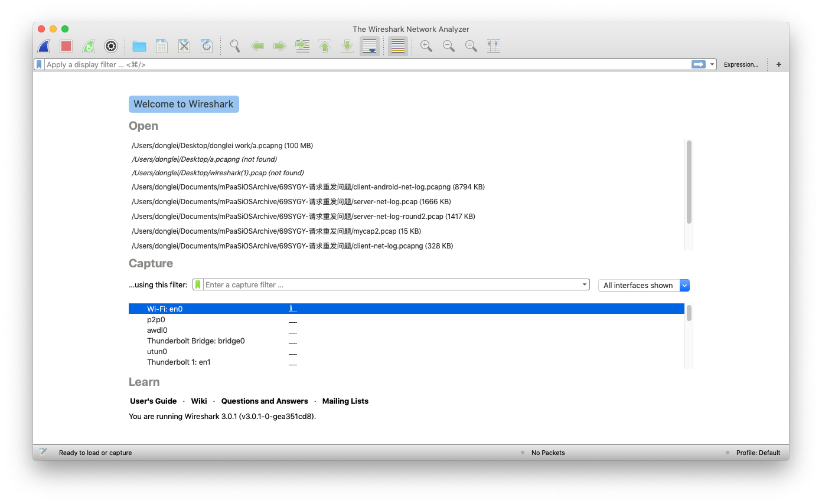Open server-net-log.pcap recent file

pyautogui.click(x=291, y=202)
